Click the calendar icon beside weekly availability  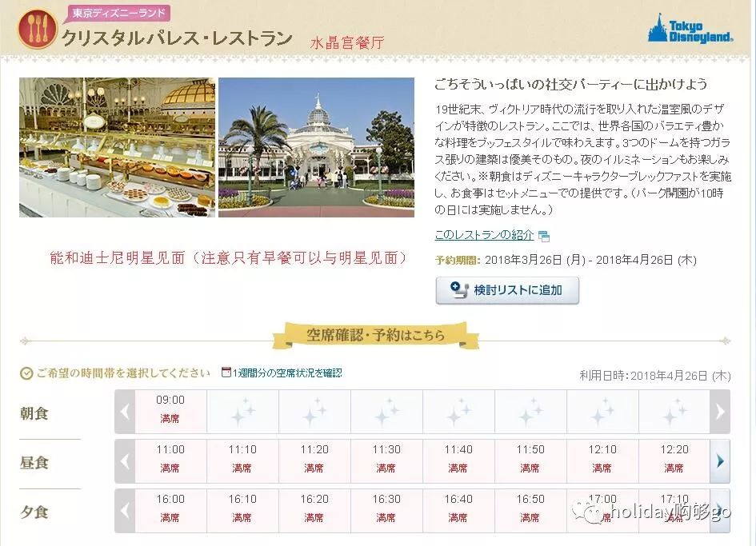pyautogui.click(x=226, y=372)
